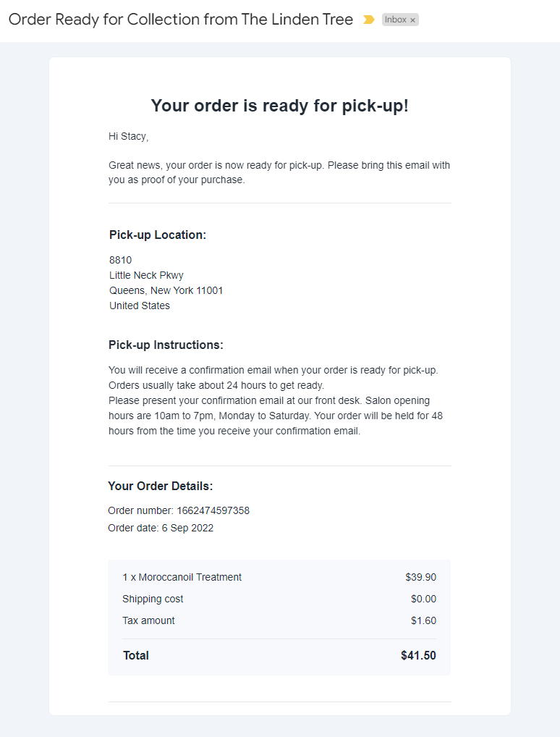The width and height of the screenshot is (560, 737).
Task: Click the 'Pick-up Instructions:' heading
Action: click(x=166, y=345)
